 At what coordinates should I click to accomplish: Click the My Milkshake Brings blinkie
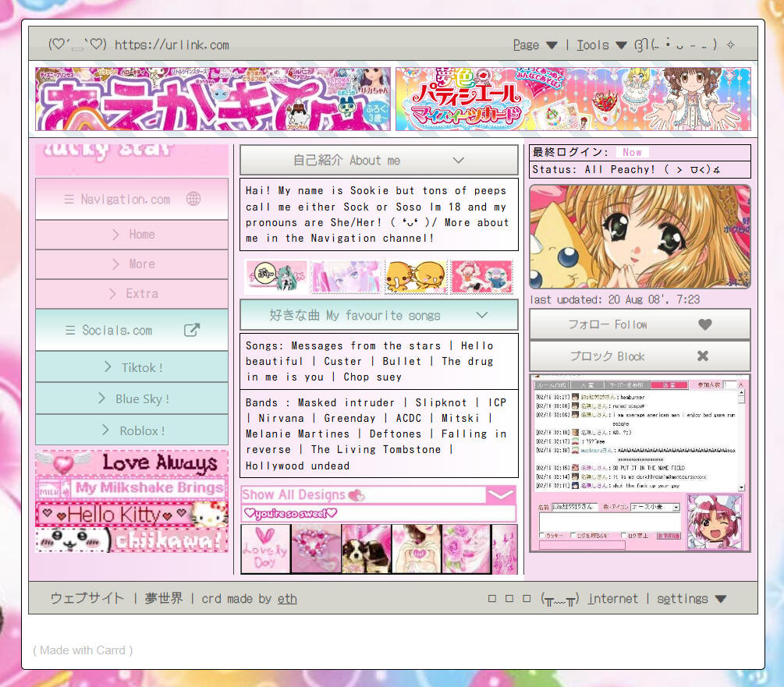tap(132, 488)
